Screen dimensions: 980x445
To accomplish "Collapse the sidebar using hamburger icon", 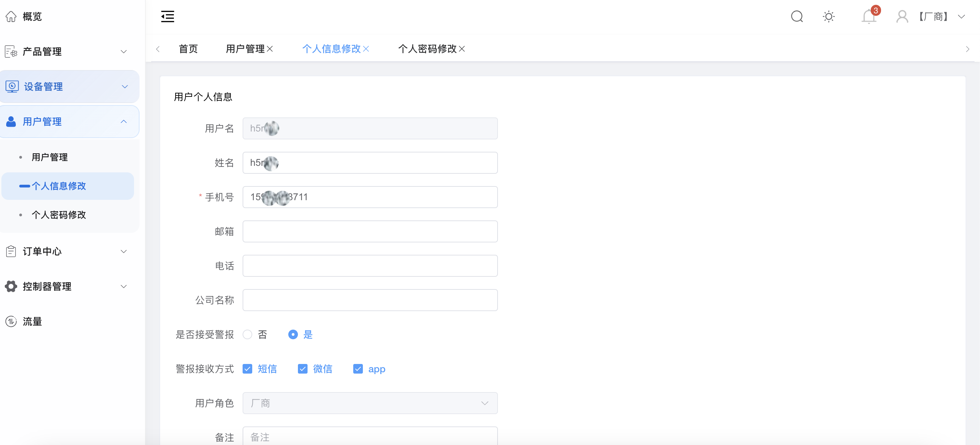I will click(167, 16).
